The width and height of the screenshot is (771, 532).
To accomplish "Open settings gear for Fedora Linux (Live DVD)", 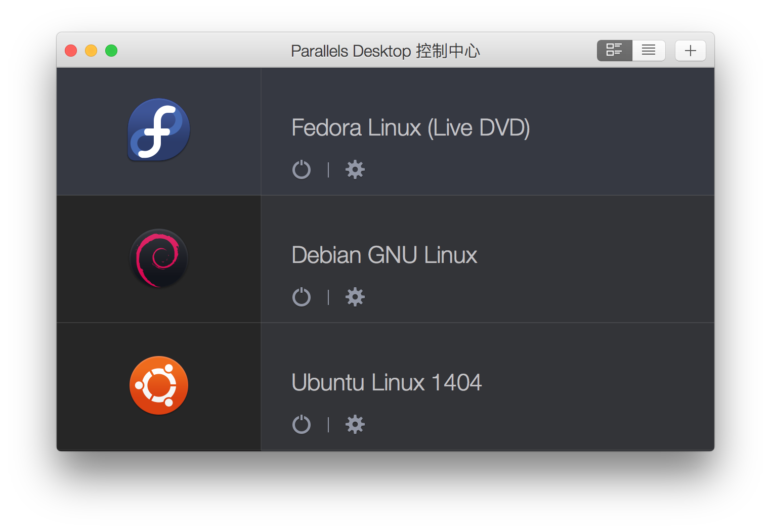I will [355, 169].
